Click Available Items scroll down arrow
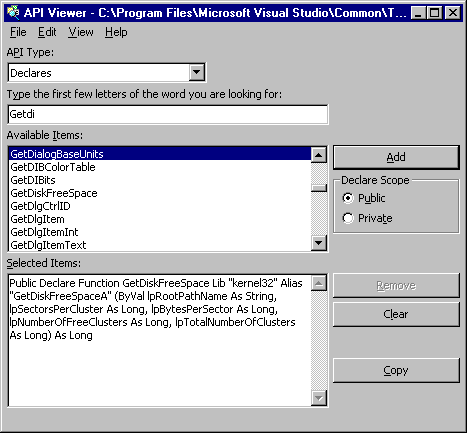Image resolution: width=467 pixels, height=433 pixels. (319, 243)
